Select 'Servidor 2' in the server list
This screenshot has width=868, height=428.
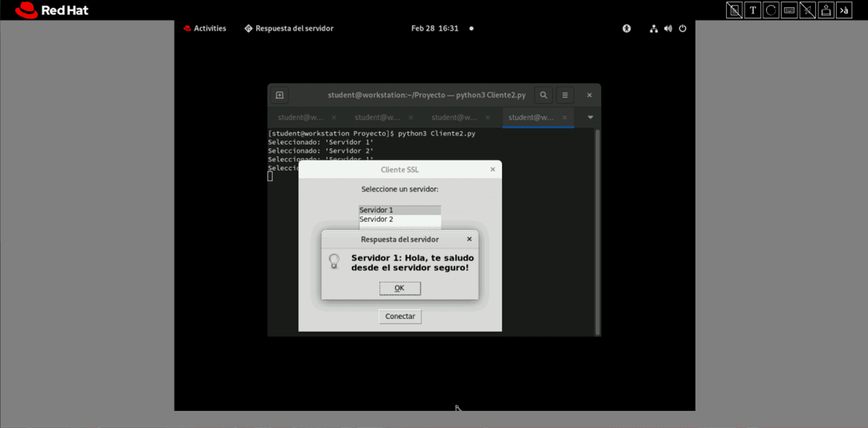point(400,219)
